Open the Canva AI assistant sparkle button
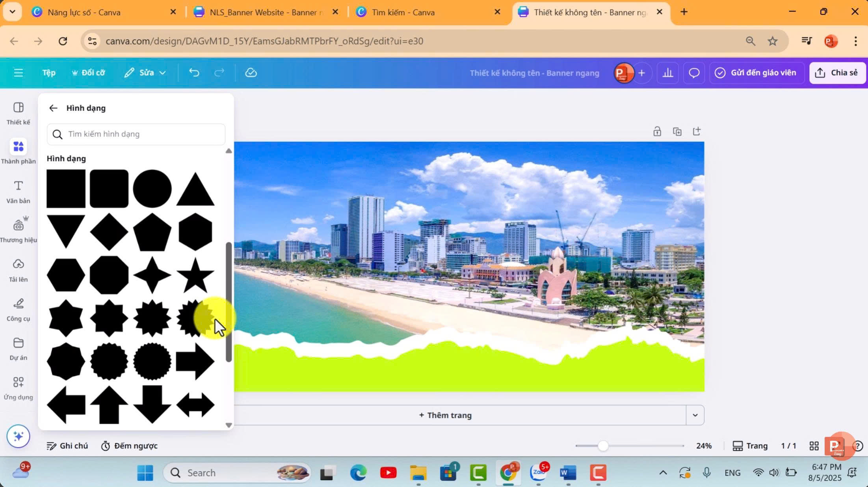The image size is (868, 487). tap(18, 436)
